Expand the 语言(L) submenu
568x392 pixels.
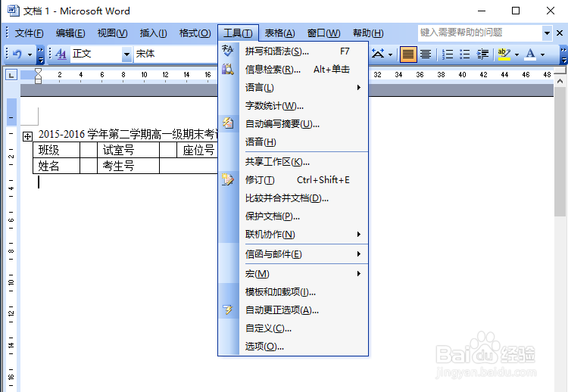tap(293, 88)
